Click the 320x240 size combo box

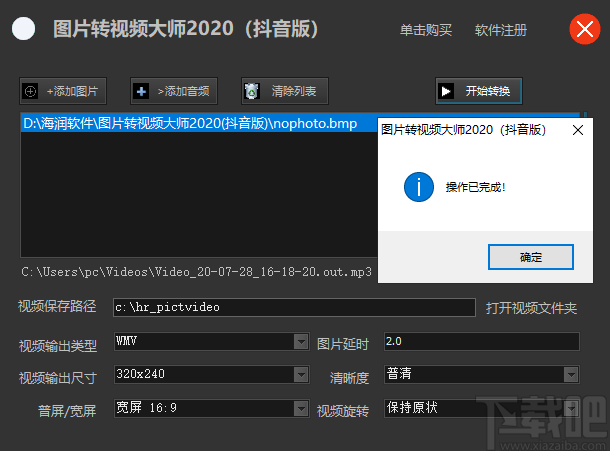tap(212, 374)
